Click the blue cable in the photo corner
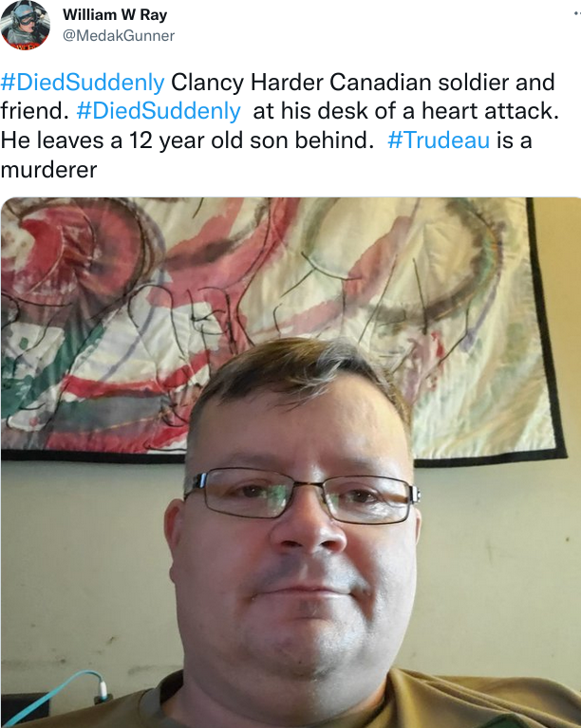 53,697
